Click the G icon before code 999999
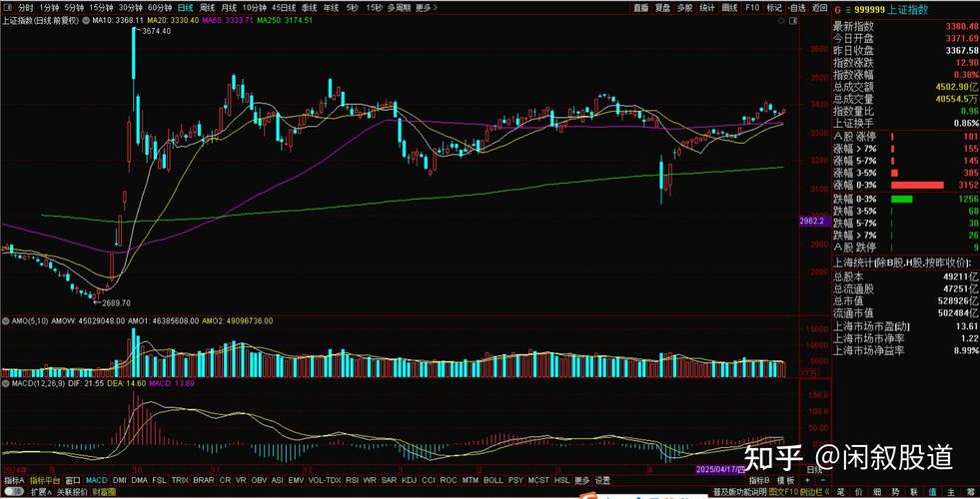Viewport: 980px width, 499px height. [x=836, y=8]
